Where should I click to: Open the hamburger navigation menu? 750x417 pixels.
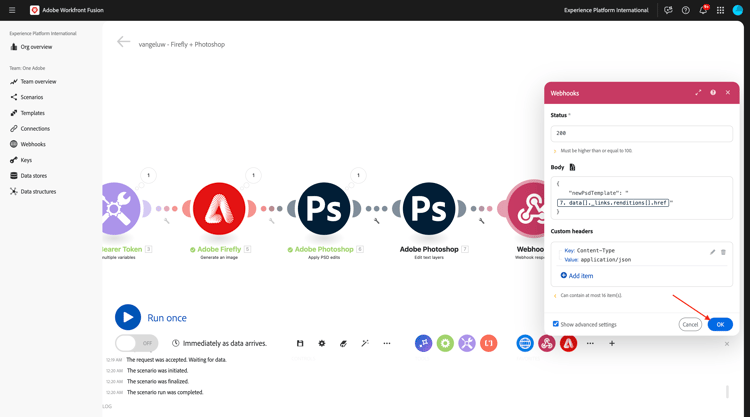pyautogui.click(x=12, y=10)
